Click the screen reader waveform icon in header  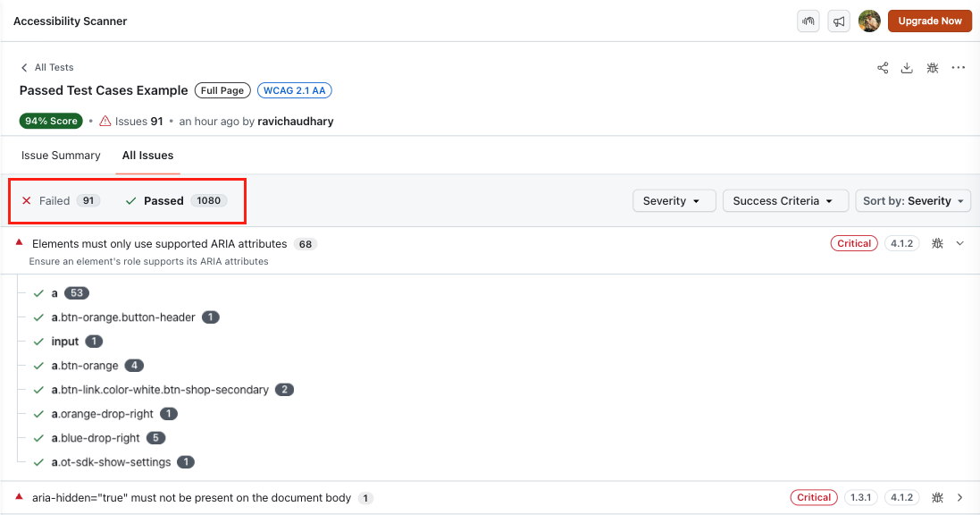point(808,21)
